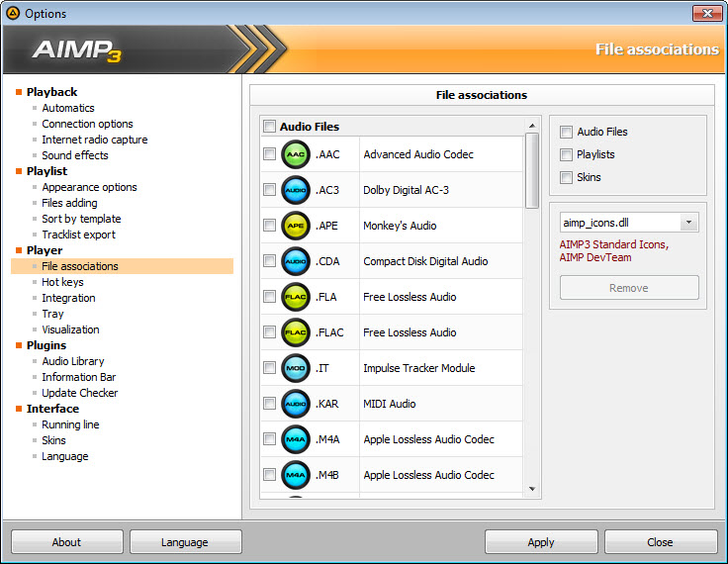Open Connection options page

coord(87,124)
